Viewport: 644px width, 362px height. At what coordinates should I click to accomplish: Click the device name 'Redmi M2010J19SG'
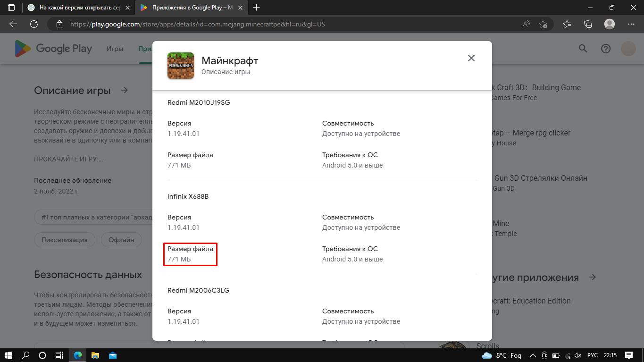[x=199, y=102]
